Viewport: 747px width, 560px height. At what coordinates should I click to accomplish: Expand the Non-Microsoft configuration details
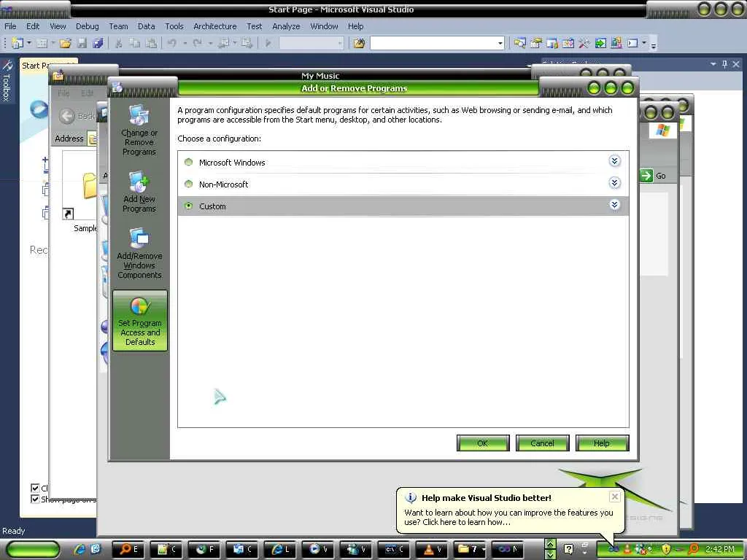[614, 183]
